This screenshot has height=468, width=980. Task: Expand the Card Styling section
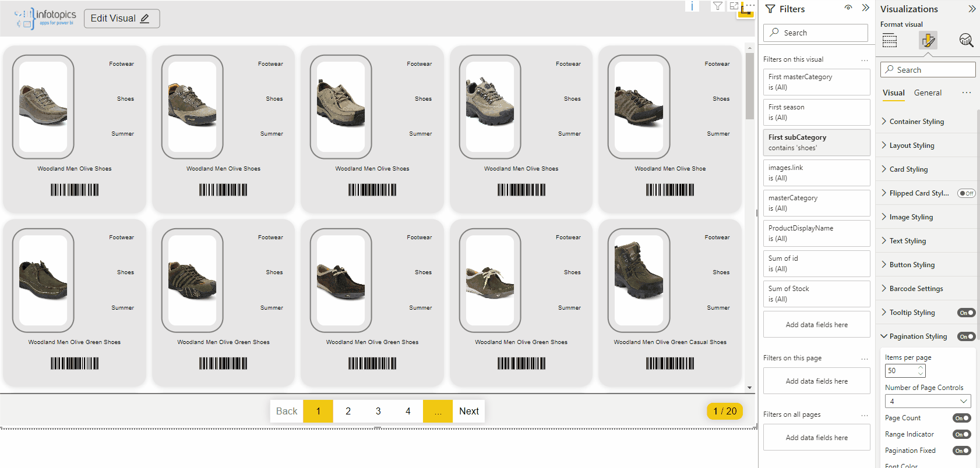[908, 169]
